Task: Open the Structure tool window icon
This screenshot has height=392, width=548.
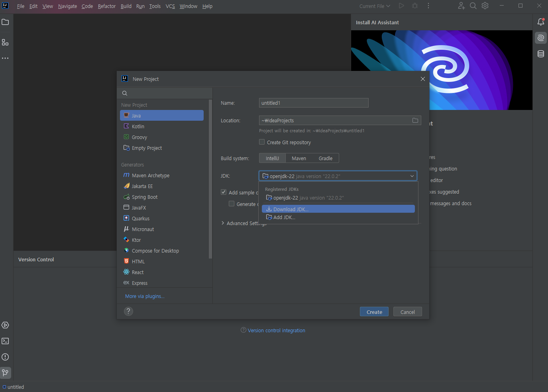Action: point(5,42)
